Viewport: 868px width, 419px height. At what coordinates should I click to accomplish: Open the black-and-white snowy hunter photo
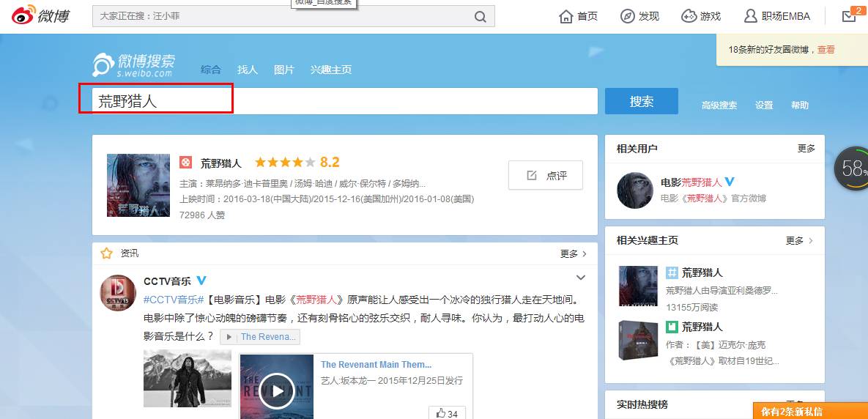[188, 378]
